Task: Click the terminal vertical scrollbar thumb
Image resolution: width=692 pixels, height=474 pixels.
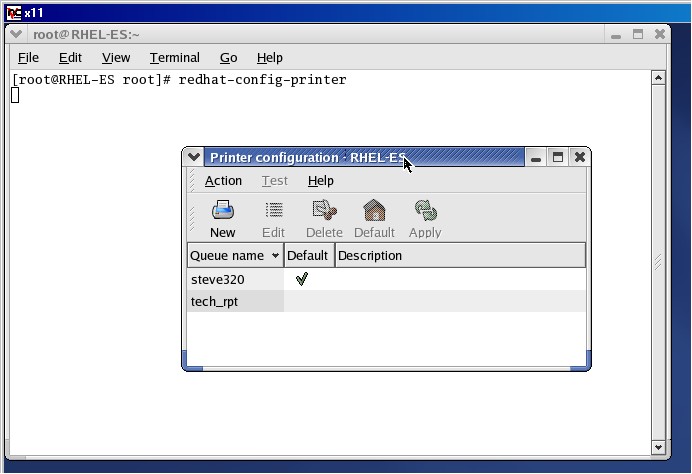Action: coord(658,263)
